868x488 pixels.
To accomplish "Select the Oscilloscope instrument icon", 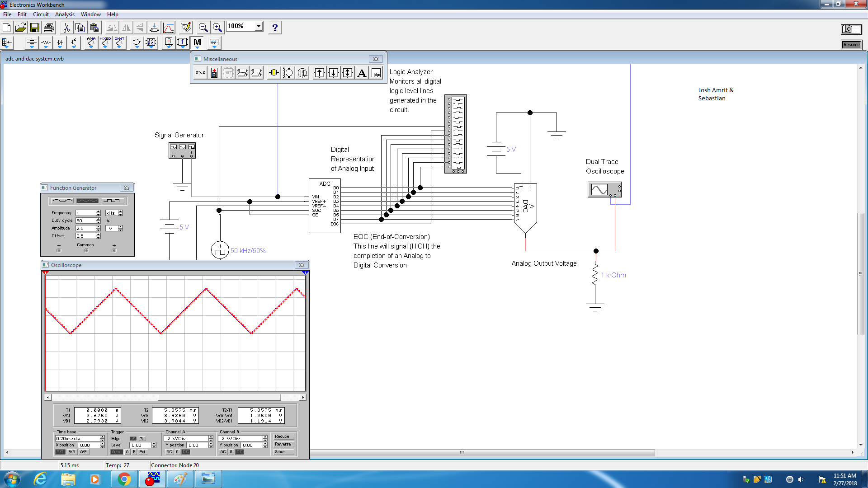I will click(604, 189).
